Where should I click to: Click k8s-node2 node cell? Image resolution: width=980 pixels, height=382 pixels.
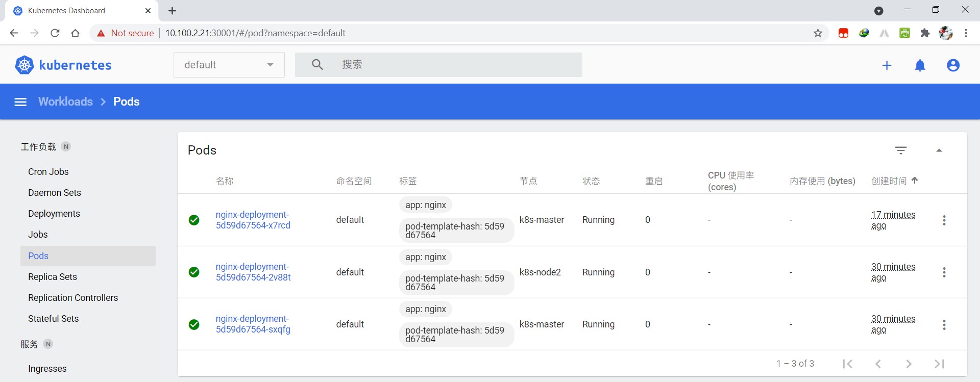pos(540,272)
